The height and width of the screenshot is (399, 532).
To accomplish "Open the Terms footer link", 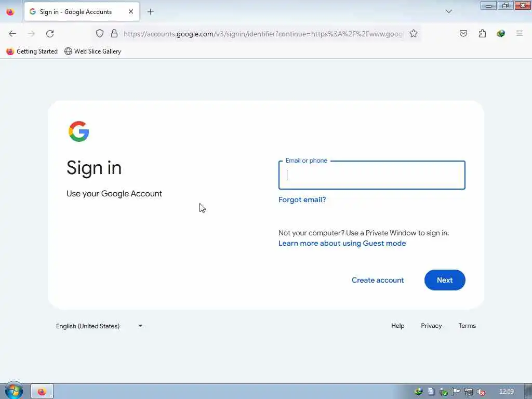I will click(x=467, y=326).
